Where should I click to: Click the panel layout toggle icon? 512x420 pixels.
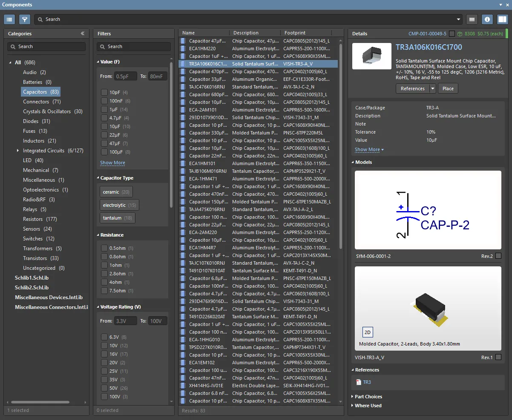(x=502, y=19)
